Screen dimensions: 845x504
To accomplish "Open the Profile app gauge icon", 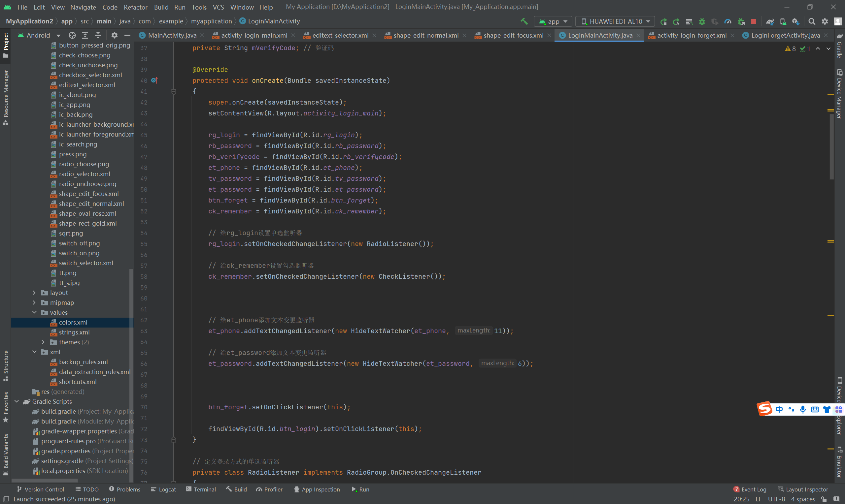I will 727,21.
